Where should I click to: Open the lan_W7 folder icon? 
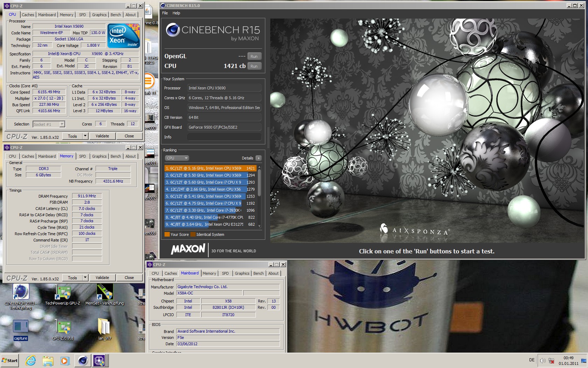pyautogui.click(x=104, y=330)
